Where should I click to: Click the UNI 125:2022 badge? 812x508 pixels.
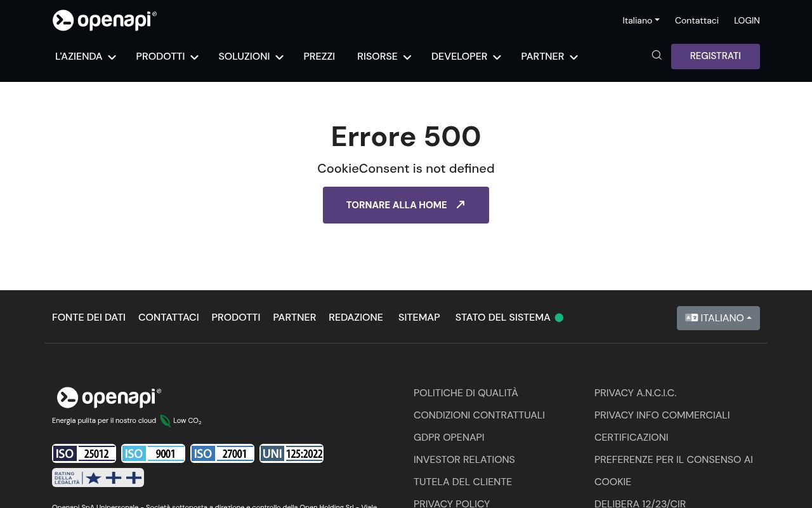click(291, 453)
